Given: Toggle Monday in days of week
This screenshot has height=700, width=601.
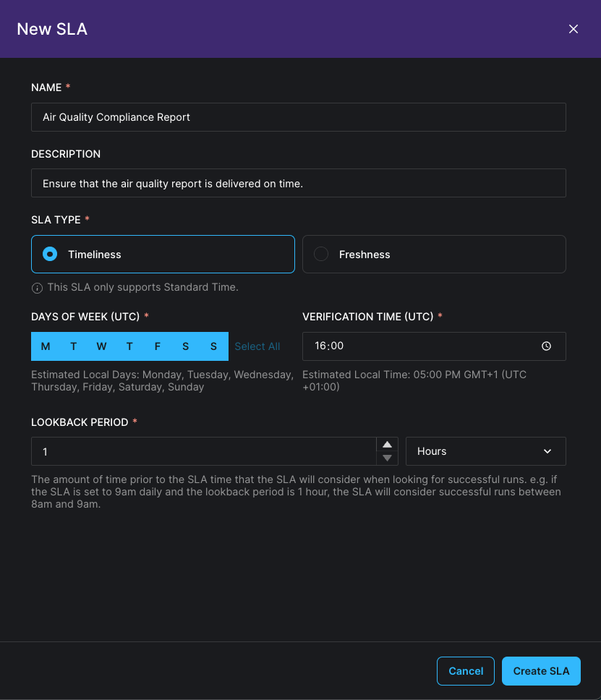Looking at the screenshot, I should tap(46, 346).
